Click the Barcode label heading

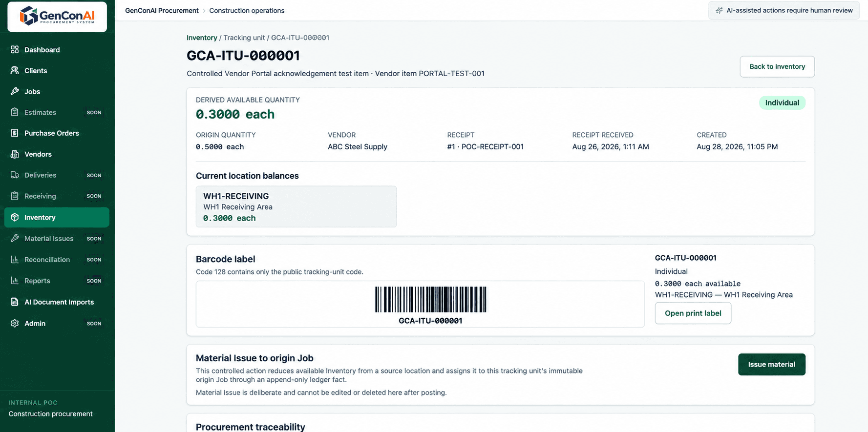(x=226, y=259)
